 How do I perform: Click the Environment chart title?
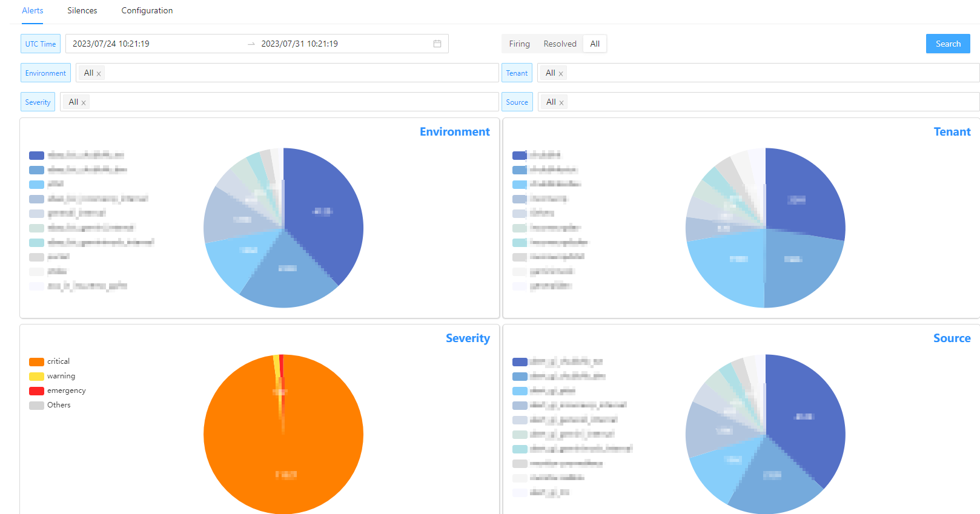click(x=455, y=131)
